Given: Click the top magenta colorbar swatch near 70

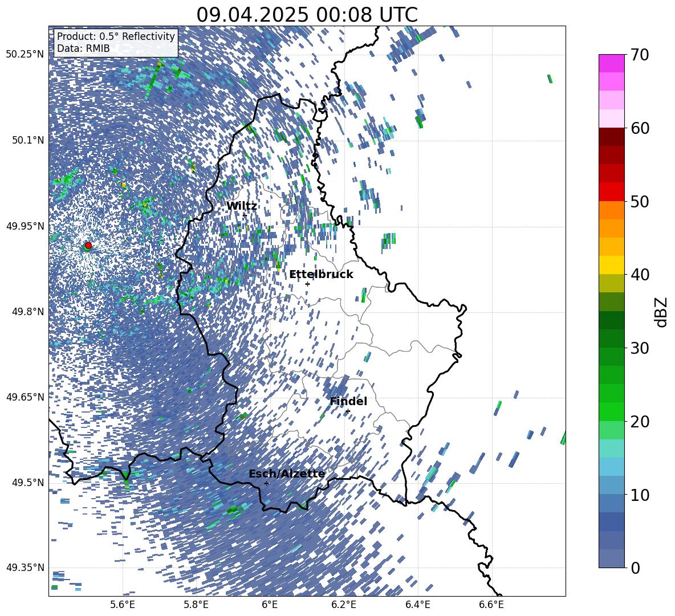Looking at the screenshot, I should tap(611, 63).
